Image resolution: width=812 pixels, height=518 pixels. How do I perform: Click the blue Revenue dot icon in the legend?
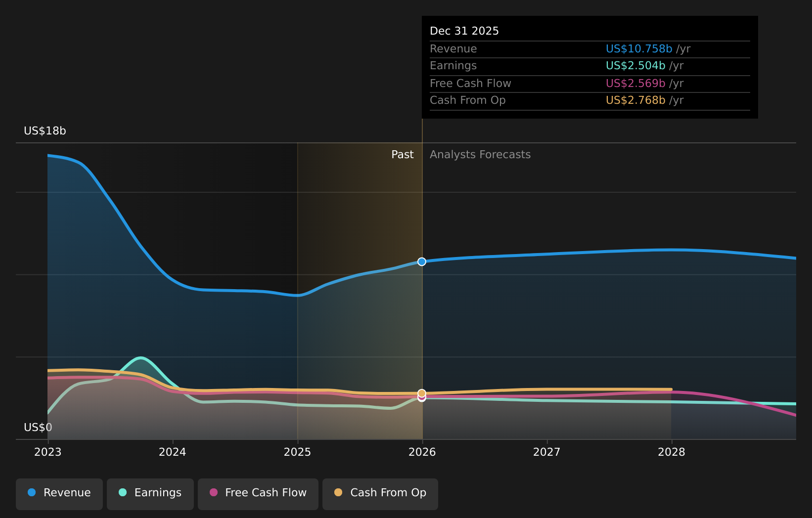point(32,492)
